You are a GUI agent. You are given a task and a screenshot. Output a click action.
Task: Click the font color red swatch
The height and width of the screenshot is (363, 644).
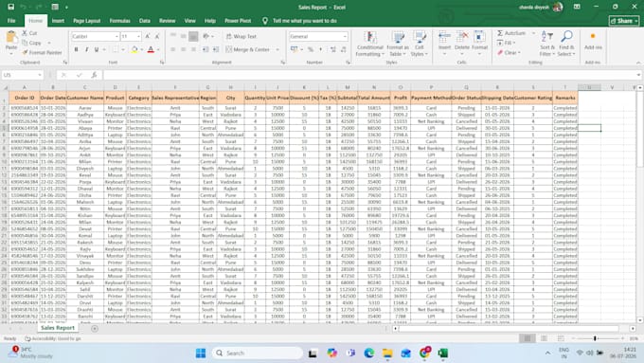(151, 49)
